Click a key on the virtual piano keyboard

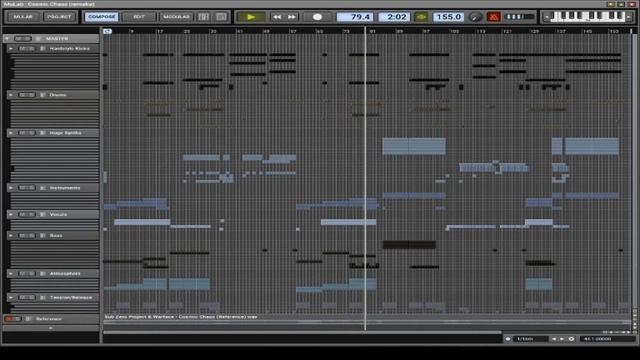pyautogui.click(x=588, y=16)
